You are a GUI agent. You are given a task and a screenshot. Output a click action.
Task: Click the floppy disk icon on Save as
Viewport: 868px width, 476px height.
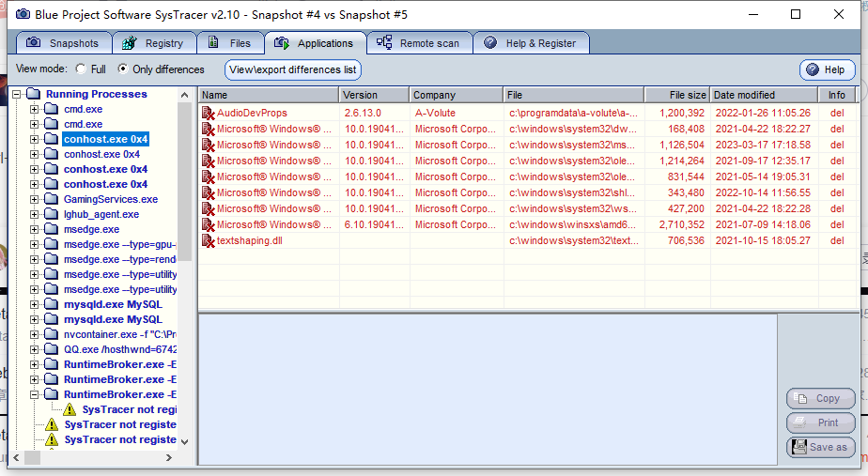[x=799, y=447]
